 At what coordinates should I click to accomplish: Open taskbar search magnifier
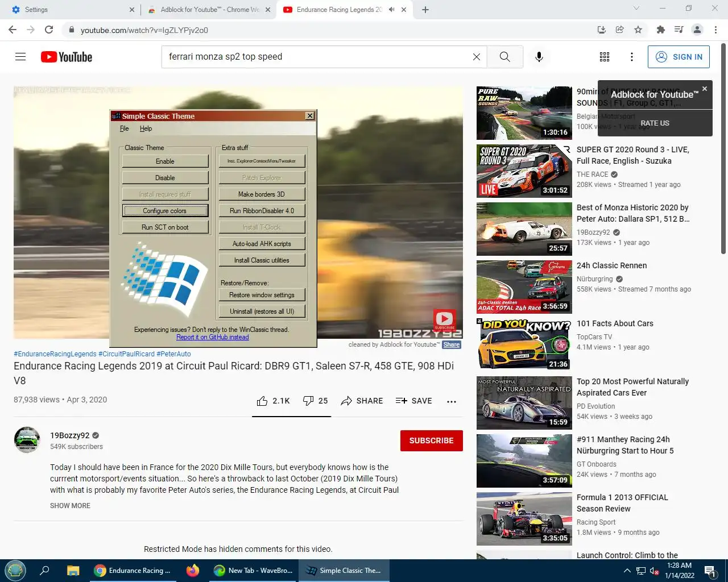pos(45,571)
